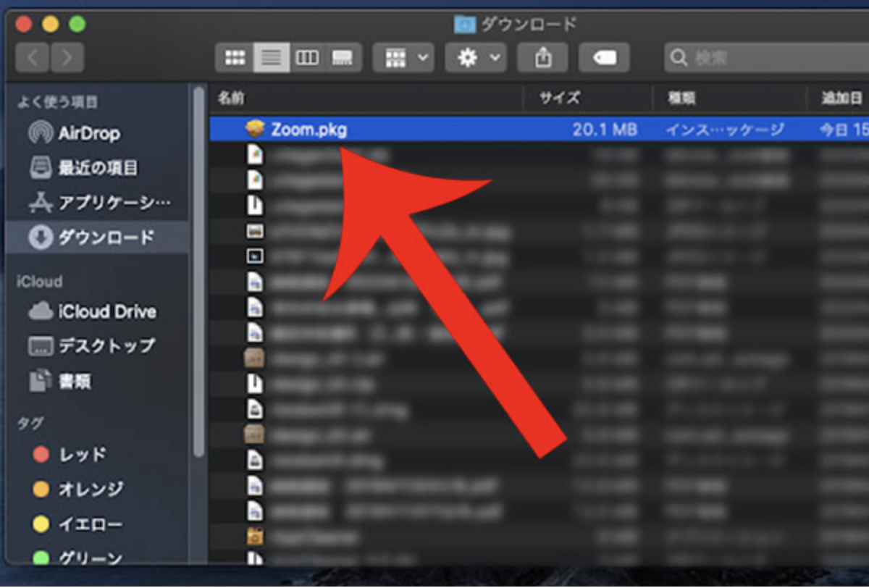Open the gear action menu
This screenshot has width=869, height=588.
coord(475,58)
